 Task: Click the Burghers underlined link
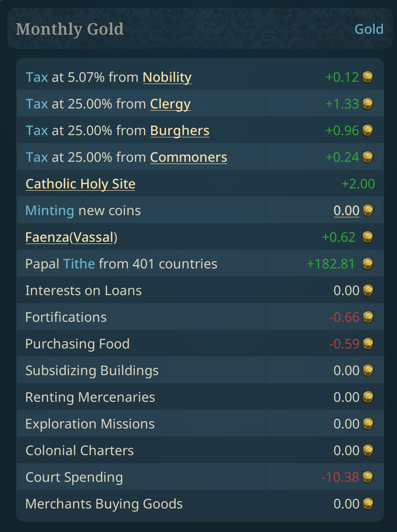coord(179,130)
